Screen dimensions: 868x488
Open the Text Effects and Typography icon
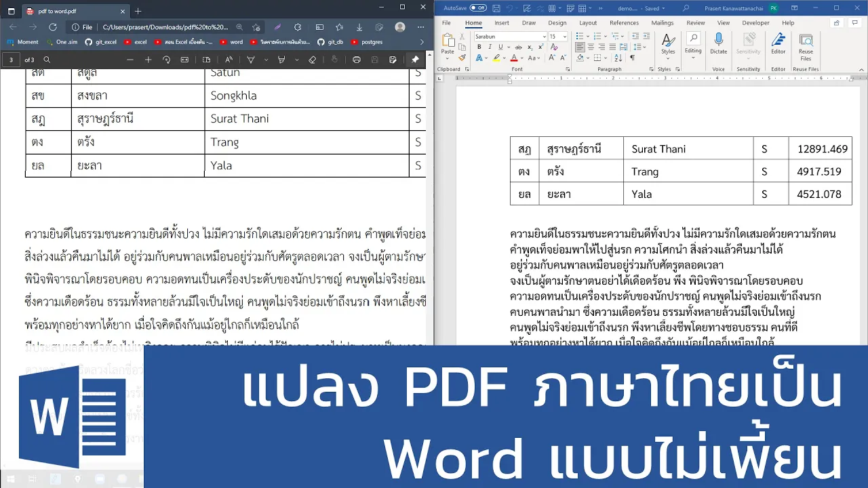tap(479, 58)
